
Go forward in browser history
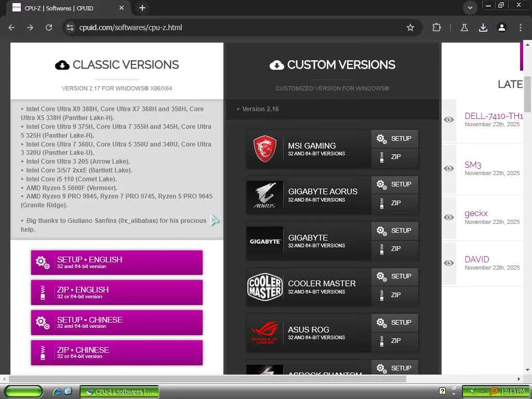click(x=30, y=28)
